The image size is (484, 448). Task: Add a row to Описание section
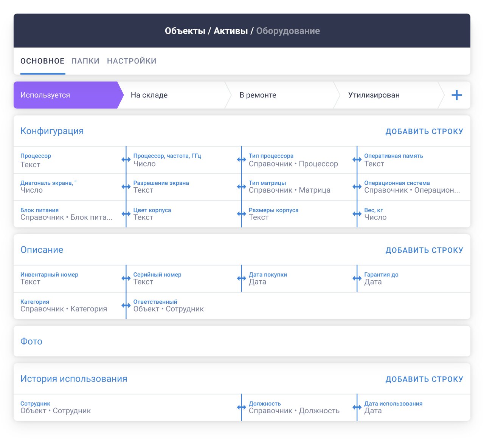point(424,250)
